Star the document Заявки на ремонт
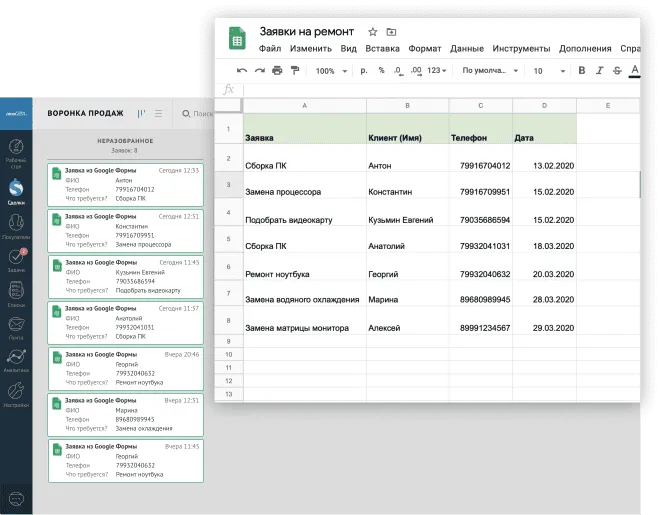Viewport: 661px width, 515px height. [x=373, y=32]
